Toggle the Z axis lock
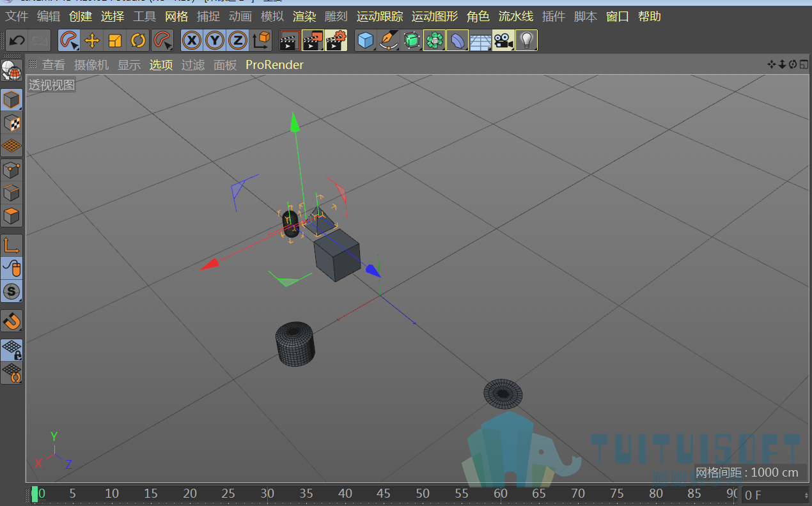 pos(238,41)
